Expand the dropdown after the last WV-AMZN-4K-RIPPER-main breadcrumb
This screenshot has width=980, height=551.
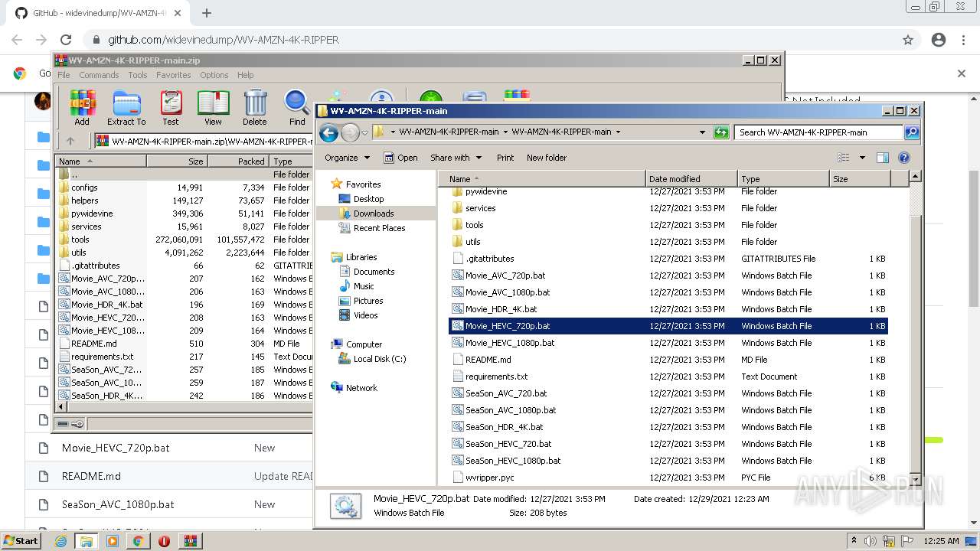click(618, 132)
